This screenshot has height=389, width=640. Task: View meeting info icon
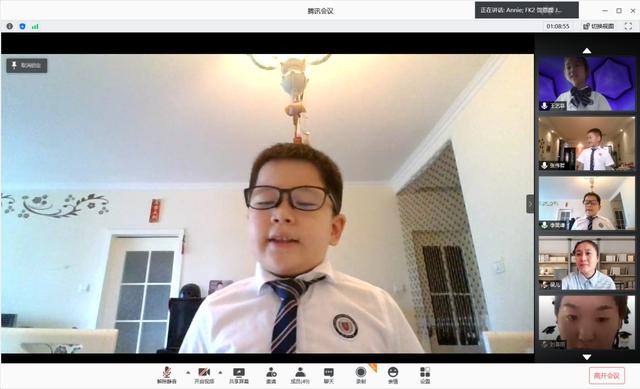tap(9, 26)
